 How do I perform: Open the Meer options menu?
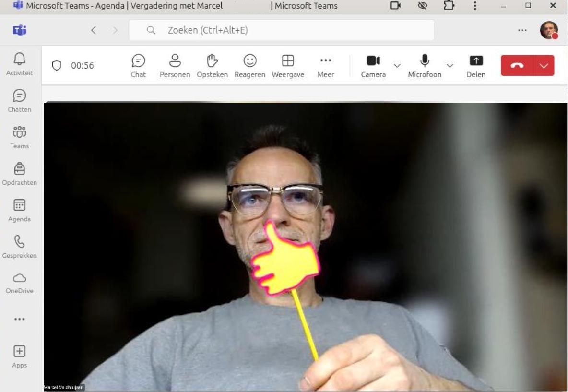tap(326, 66)
